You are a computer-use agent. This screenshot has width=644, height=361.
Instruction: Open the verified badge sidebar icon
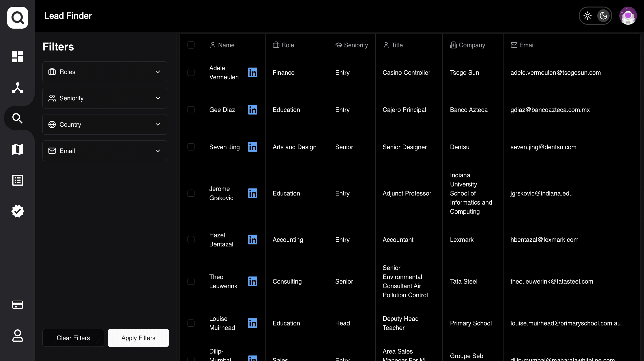(17, 211)
